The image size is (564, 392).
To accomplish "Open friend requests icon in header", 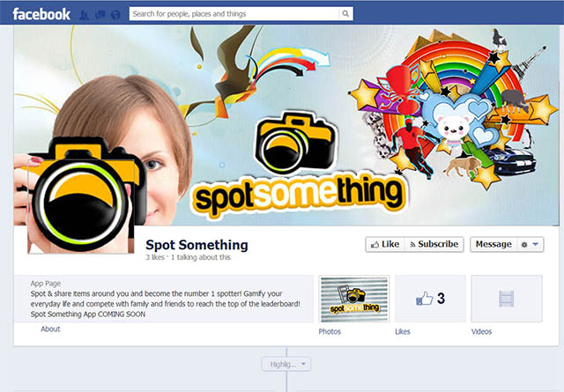I will 84,15.
